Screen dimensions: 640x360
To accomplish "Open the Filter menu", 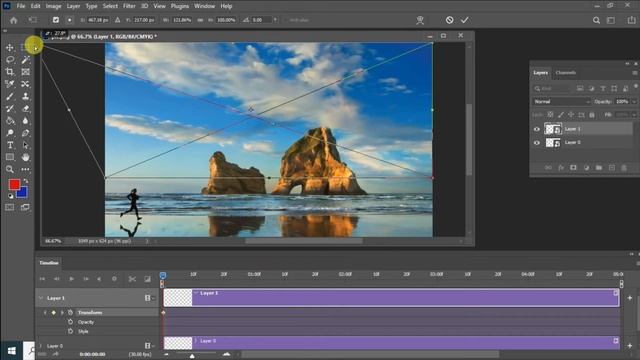I will [129, 6].
